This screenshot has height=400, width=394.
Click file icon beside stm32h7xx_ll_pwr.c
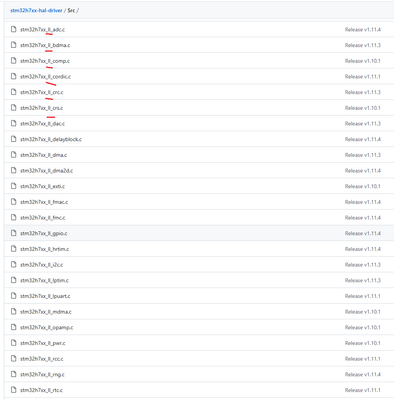coord(14,343)
